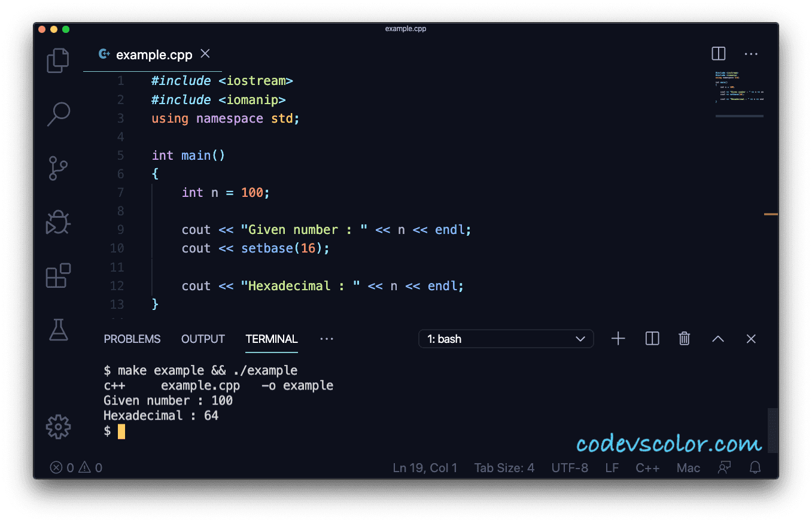Click the C++ language mode button
This screenshot has width=812, height=523.
tap(647, 467)
